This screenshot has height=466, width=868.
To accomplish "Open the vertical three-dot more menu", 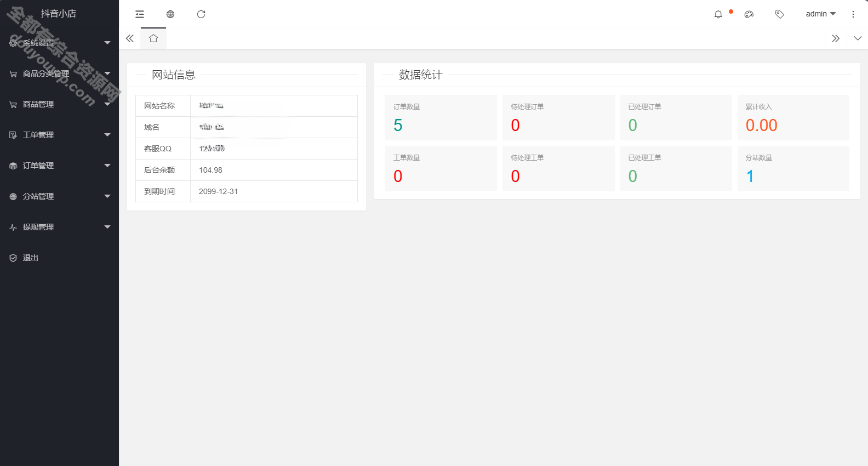I will (853, 14).
